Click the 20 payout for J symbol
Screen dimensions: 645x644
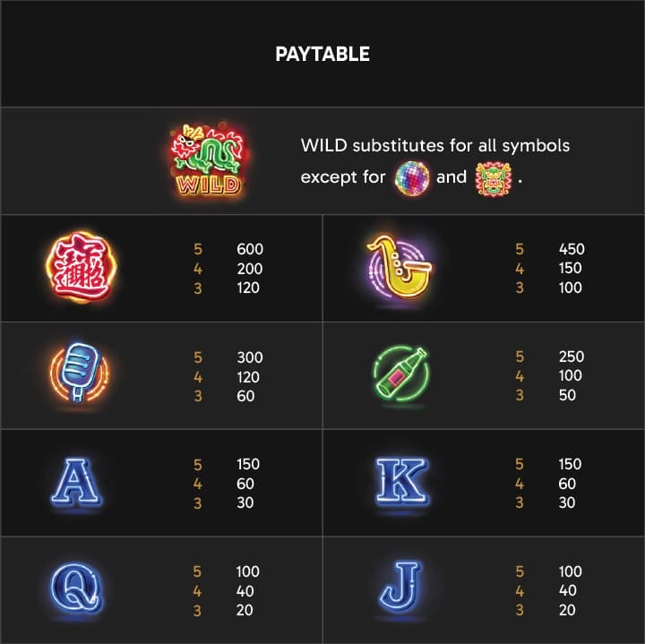point(567,610)
